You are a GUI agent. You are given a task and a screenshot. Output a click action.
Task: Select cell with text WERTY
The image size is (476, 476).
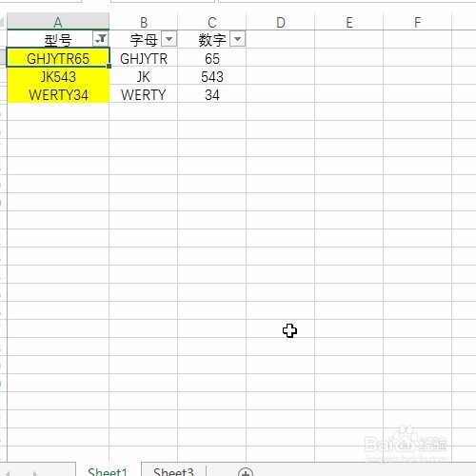tap(144, 94)
